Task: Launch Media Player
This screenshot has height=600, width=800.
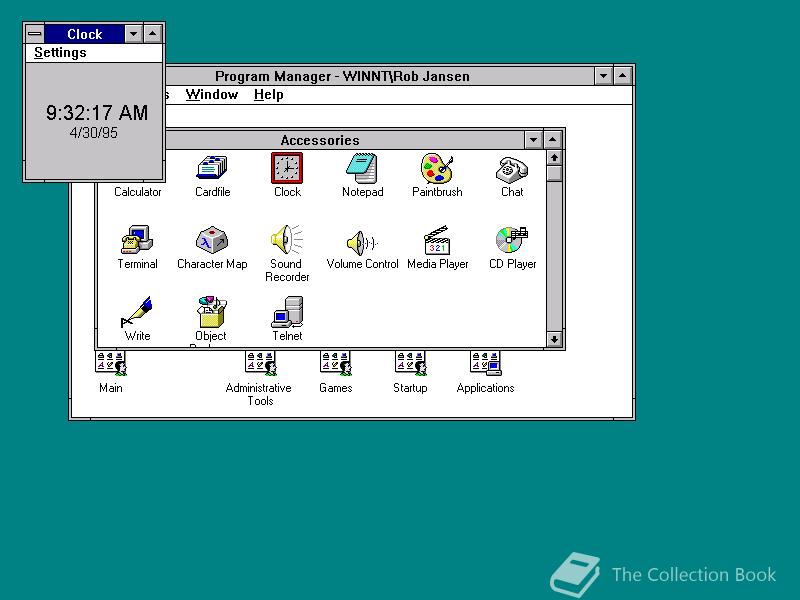Action: point(437,240)
